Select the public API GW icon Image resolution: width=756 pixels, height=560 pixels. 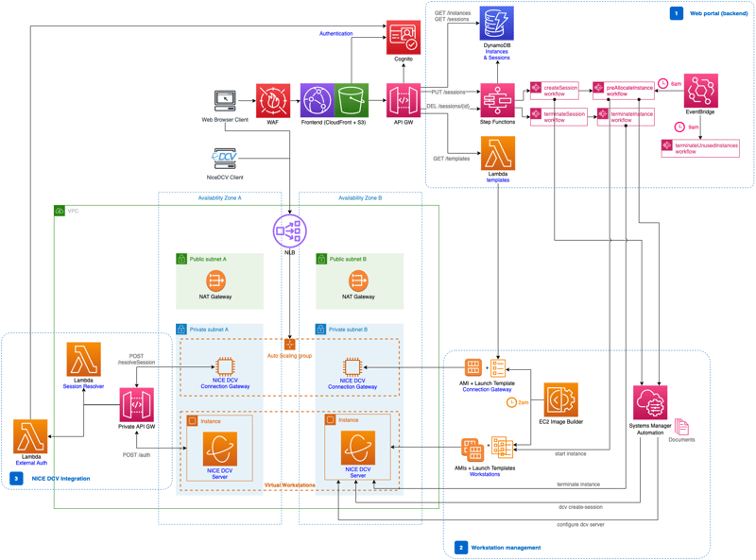pos(404,100)
